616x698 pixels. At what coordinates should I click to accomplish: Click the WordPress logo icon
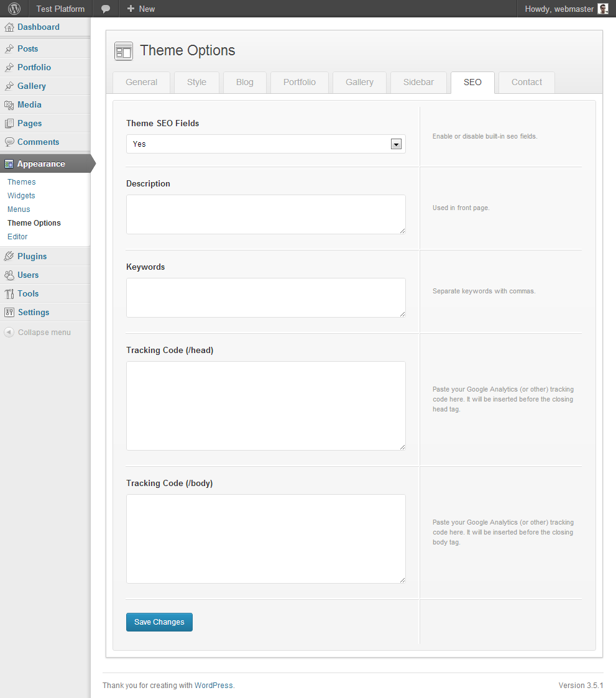[14, 9]
